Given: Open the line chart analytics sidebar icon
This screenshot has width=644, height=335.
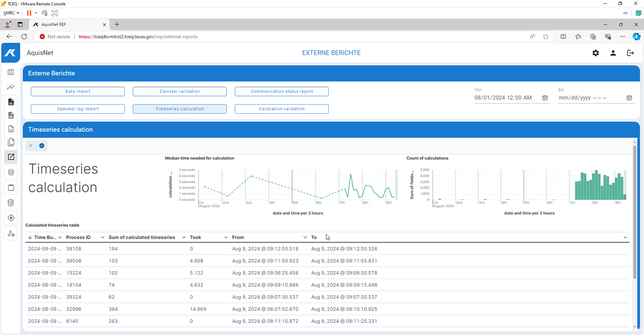Looking at the screenshot, I should click(x=11, y=87).
